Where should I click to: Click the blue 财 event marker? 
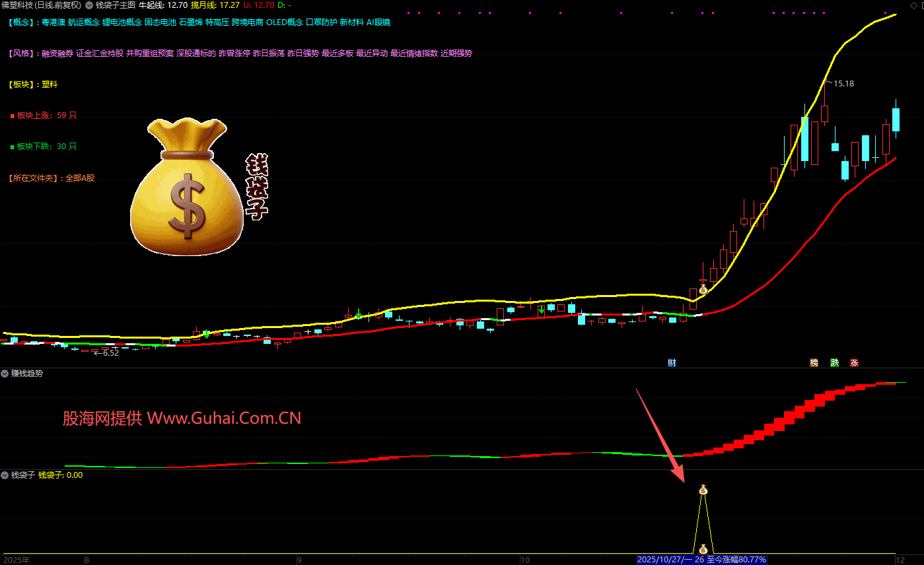(x=672, y=362)
